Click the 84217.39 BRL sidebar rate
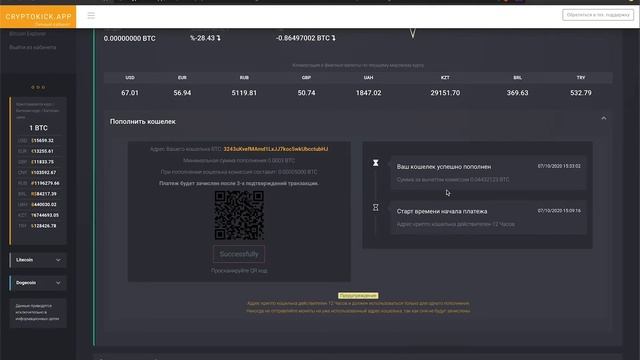This screenshot has width=640, height=360. (x=44, y=194)
